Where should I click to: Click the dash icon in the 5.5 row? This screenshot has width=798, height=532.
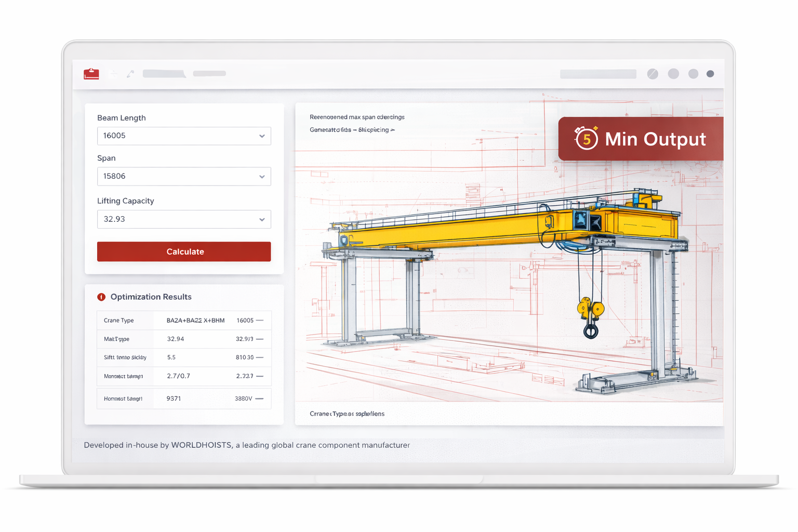tap(260, 357)
